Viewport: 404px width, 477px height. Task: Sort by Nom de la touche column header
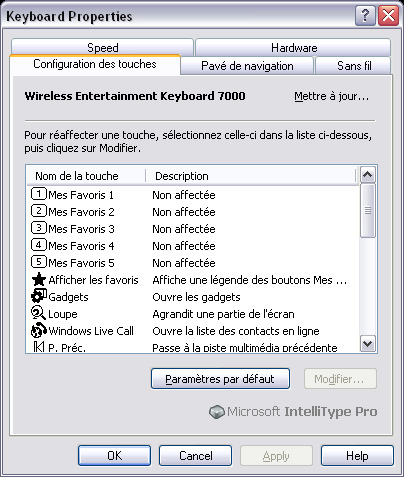(86, 176)
